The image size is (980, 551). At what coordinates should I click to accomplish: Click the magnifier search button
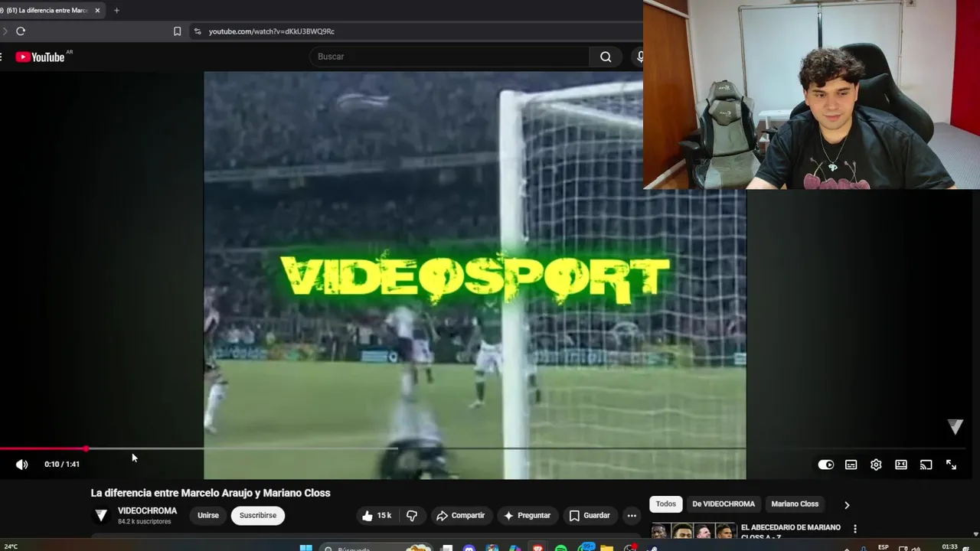[x=606, y=57]
